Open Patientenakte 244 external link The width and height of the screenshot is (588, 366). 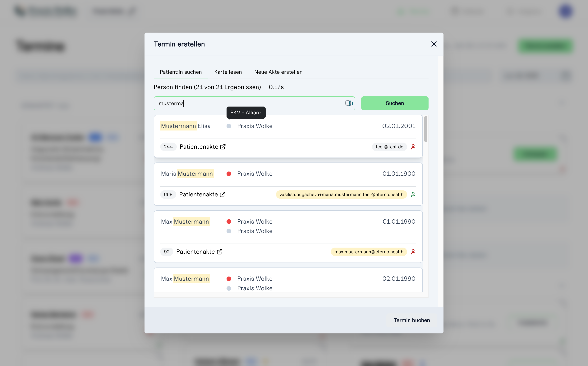(203, 147)
